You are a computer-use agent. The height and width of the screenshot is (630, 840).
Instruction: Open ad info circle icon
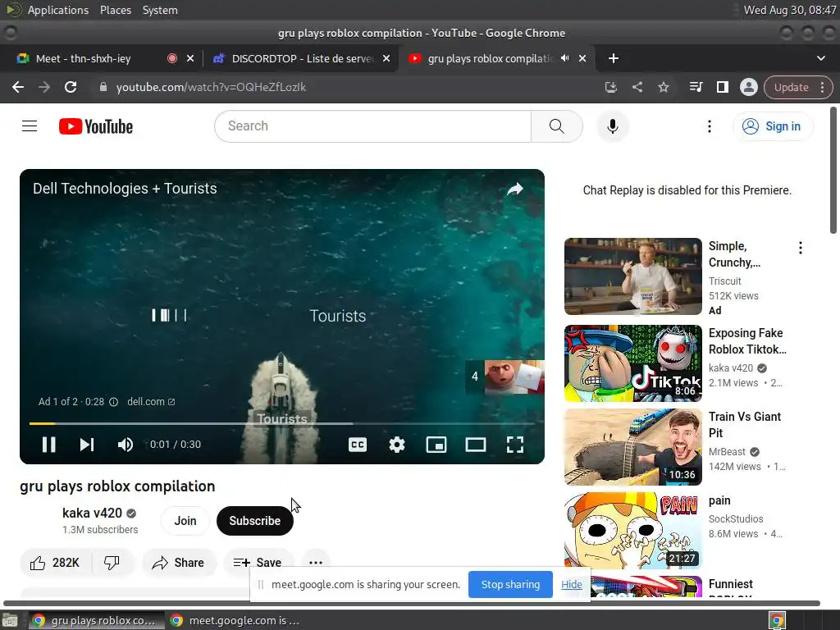pos(113,402)
